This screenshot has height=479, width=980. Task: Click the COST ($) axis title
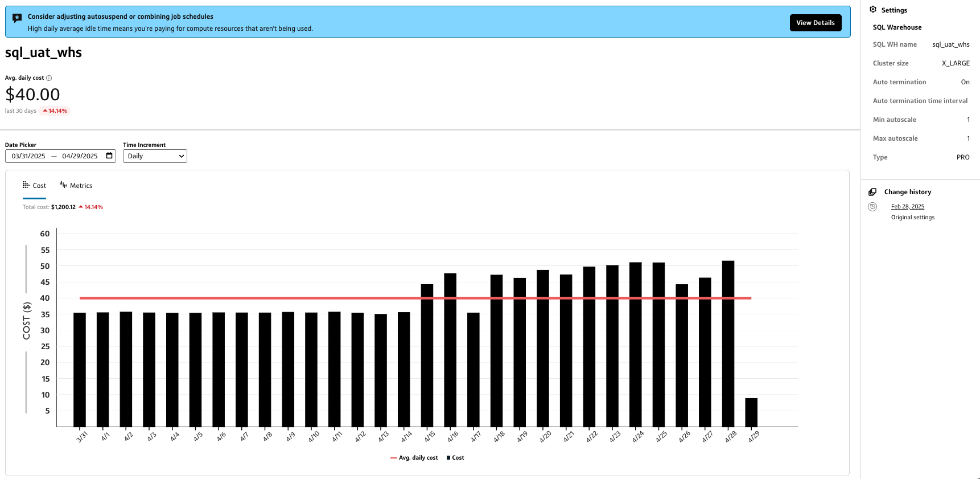(x=27, y=321)
